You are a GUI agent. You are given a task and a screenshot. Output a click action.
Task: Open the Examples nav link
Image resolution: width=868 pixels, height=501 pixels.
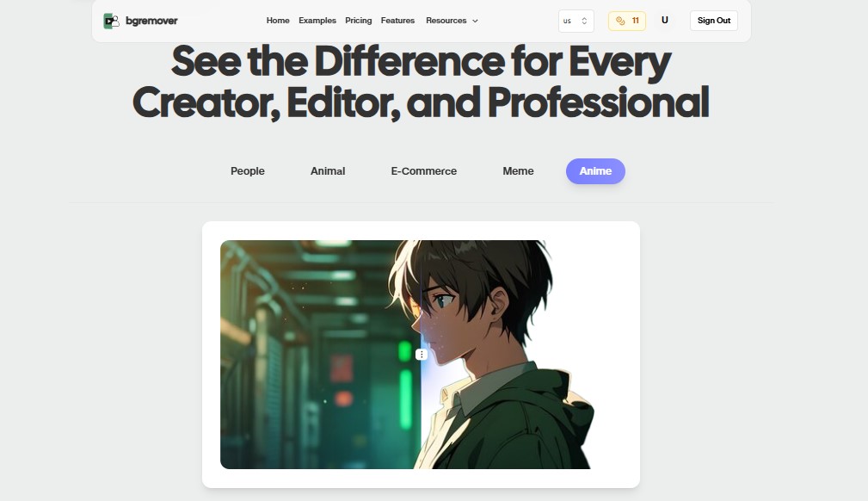[317, 21]
